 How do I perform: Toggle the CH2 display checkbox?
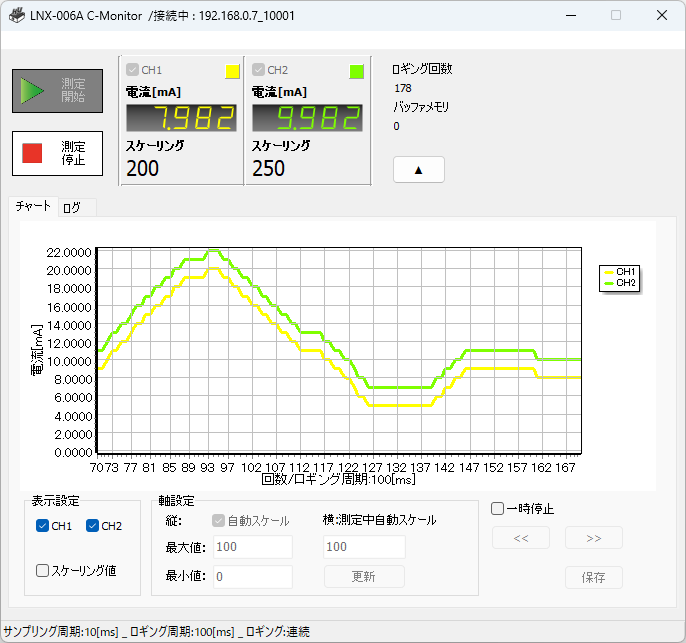pyautogui.click(x=93, y=526)
